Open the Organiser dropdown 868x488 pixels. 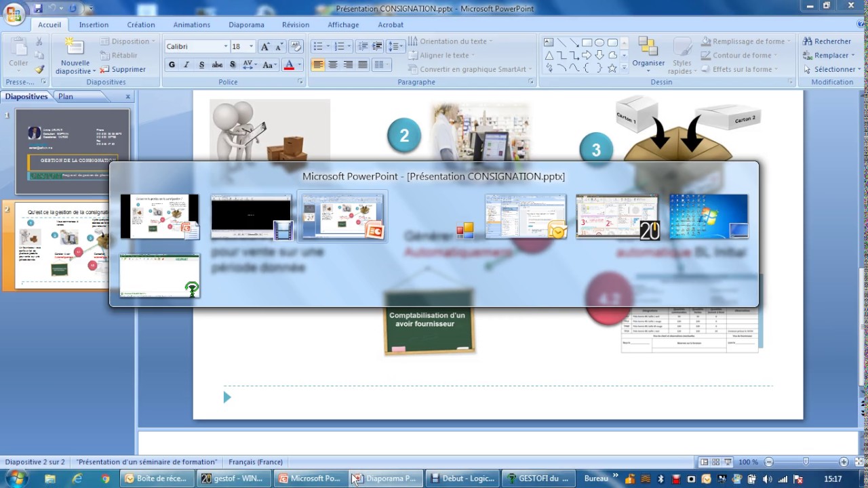point(649,55)
